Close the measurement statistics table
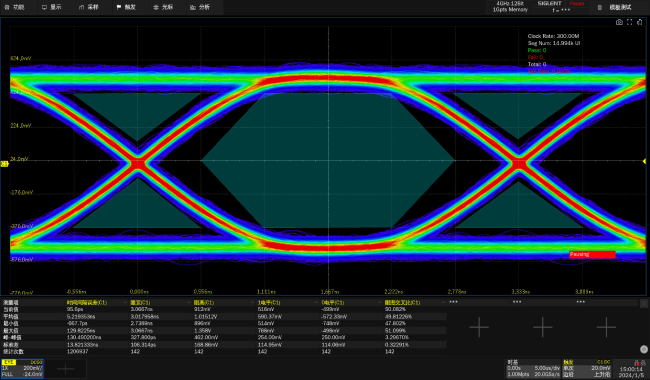Screen dimensions: 650x380 pos(643,304)
